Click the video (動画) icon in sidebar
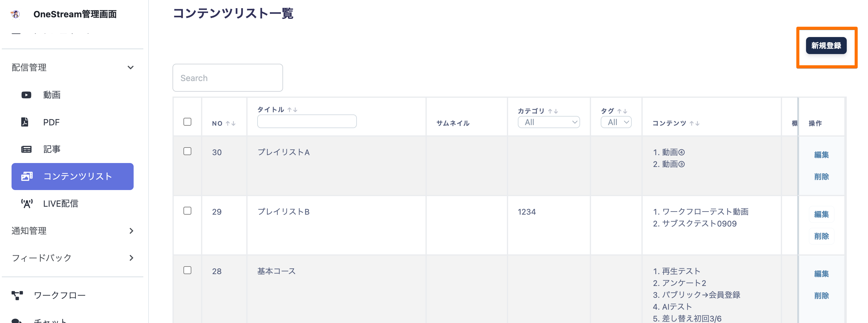The image size is (868, 323). click(x=26, y=95)
